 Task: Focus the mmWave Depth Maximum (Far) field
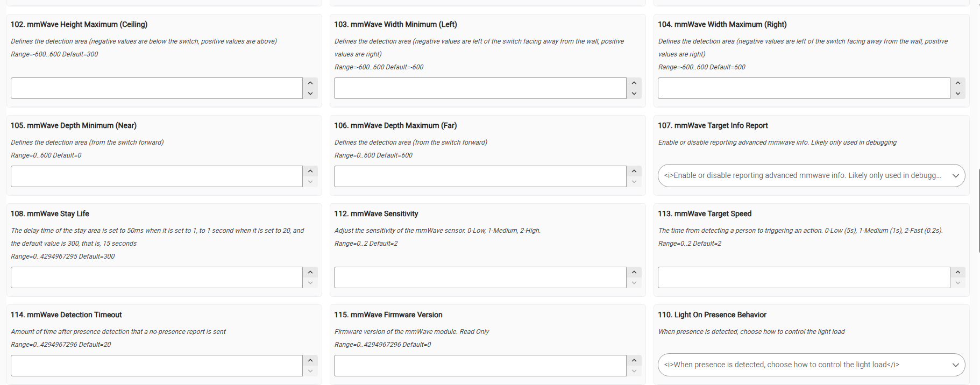point(480,176)
